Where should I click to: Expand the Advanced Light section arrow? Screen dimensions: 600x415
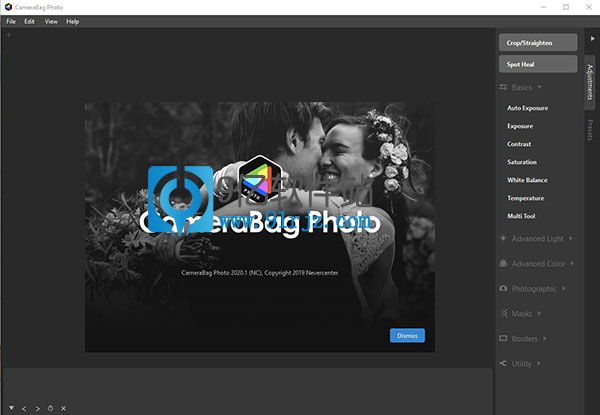[571, 238]
